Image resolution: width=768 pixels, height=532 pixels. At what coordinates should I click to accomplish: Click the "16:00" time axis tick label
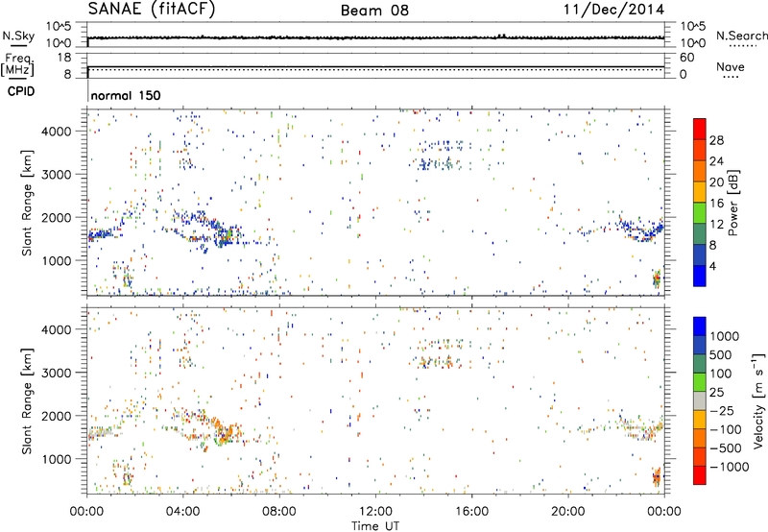[x=471, y=512]
